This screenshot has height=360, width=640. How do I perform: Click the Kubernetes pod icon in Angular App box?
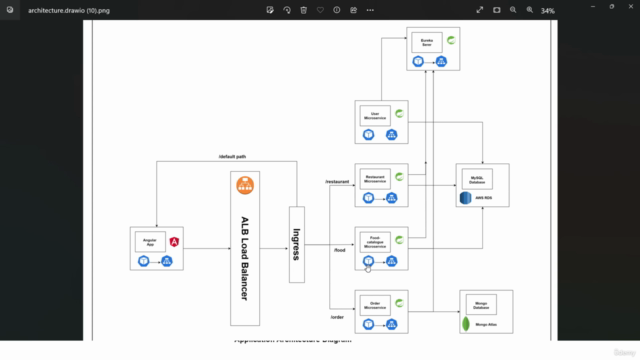pos(144,261)
